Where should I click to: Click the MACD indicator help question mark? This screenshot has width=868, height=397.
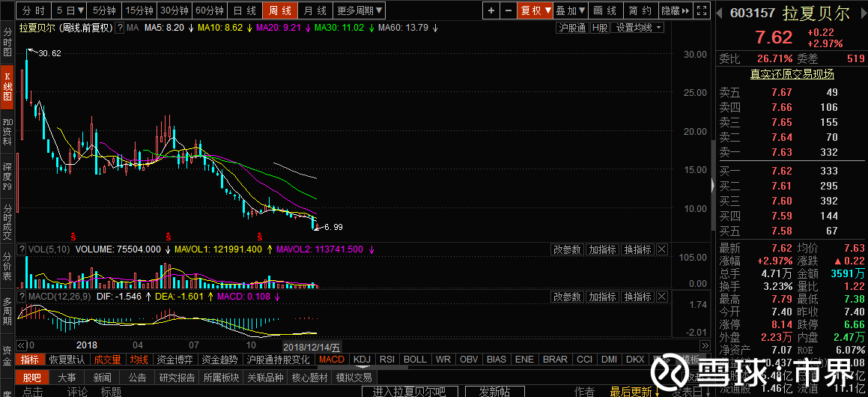pos(22,297)
